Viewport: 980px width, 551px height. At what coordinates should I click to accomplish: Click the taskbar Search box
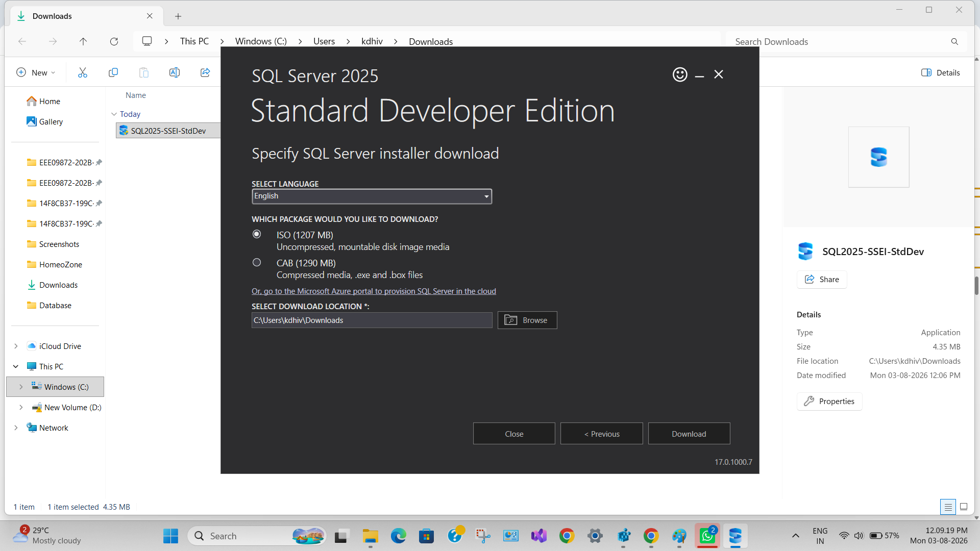coord(257,536)
